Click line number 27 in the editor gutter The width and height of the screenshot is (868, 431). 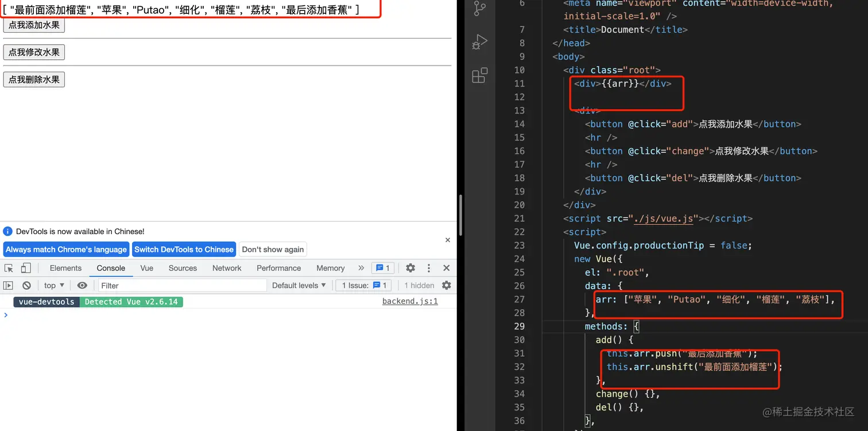click(x=519, y=299)
